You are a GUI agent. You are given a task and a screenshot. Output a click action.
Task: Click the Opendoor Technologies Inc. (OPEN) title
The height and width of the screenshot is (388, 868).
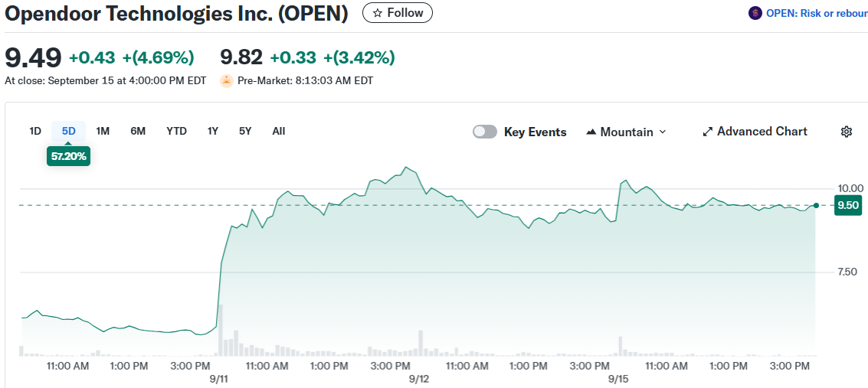177,14
